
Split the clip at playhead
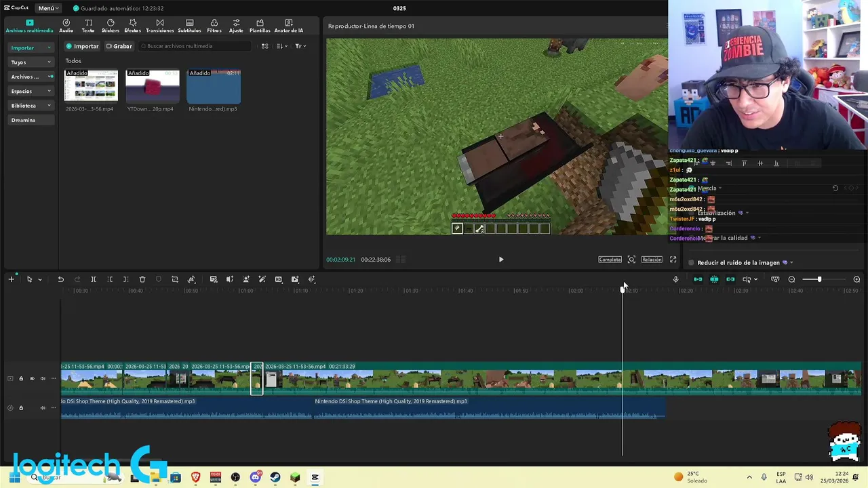click(x=94, y=279)
